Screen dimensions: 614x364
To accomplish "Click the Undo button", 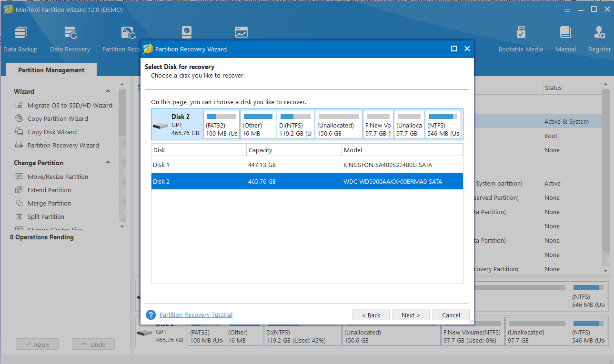I will pos(93,344).
